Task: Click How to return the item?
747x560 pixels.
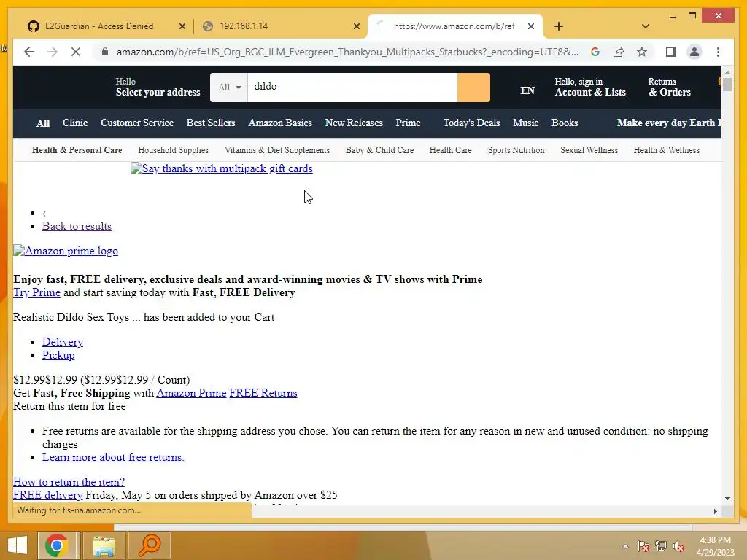Action: pos(69,482)
